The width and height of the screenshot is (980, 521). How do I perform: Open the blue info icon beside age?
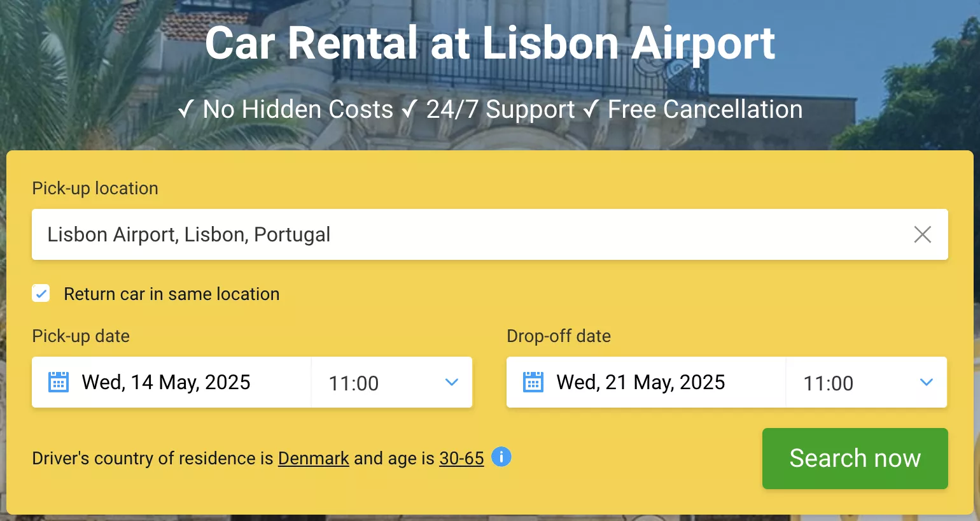pos(501,457)
